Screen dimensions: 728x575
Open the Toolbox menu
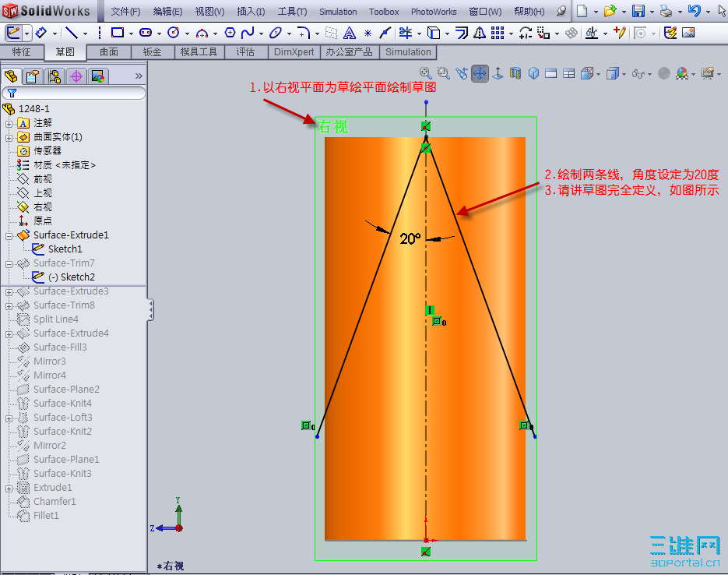click(x=384, y=12)
